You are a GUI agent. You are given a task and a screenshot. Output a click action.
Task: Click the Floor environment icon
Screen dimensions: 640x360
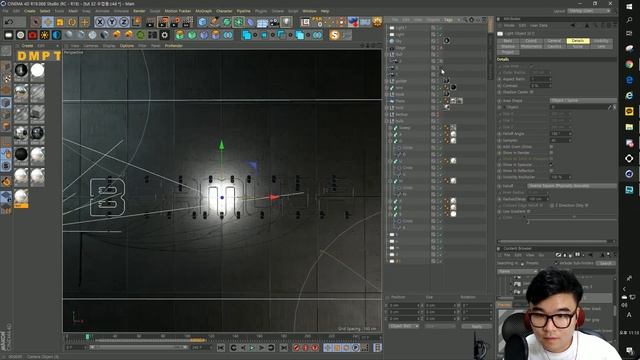click(x=262, y=22)
